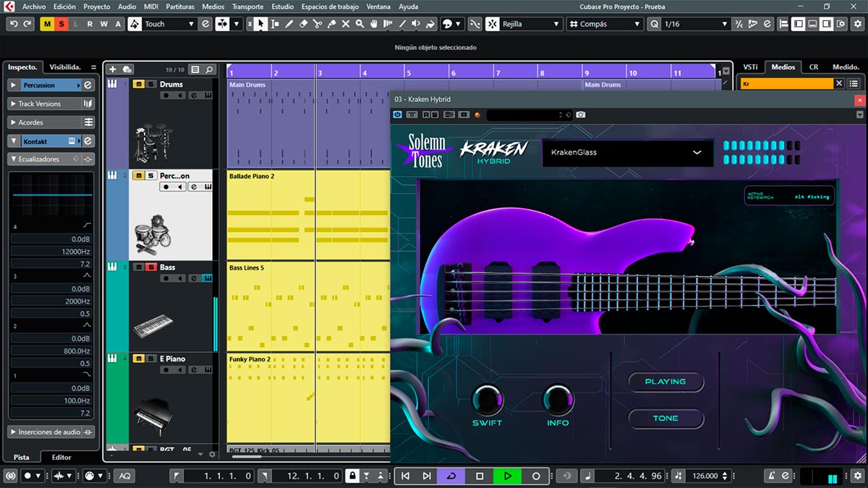Collapse the Ecualizadores section

(x=14, y=159)
